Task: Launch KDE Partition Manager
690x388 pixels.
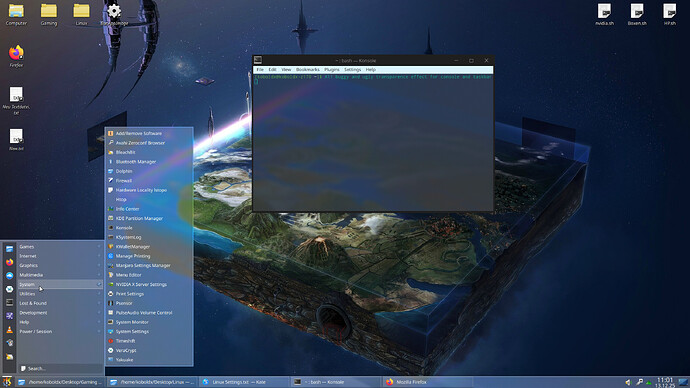Action: [149, 219]
